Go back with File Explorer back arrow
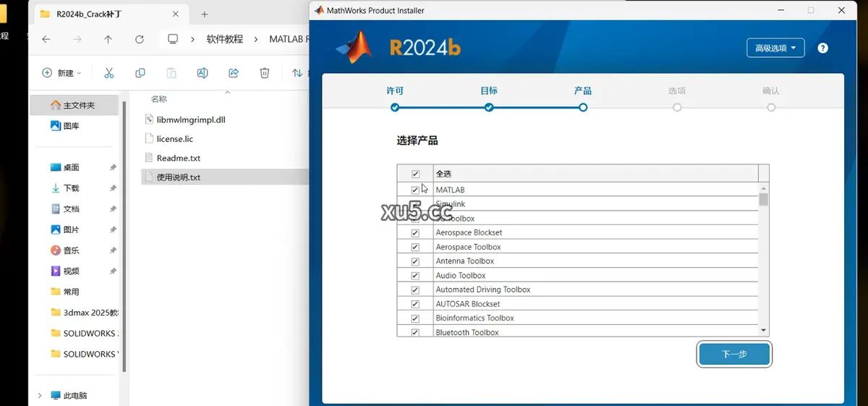The width and height of the screenshot is (868, 406). [46, 39]
